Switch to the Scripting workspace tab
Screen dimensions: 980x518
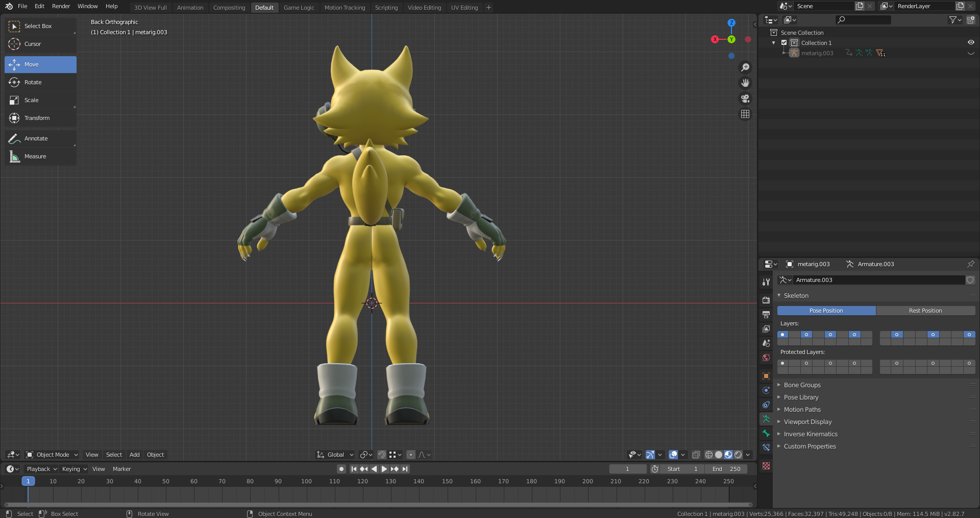386,8
